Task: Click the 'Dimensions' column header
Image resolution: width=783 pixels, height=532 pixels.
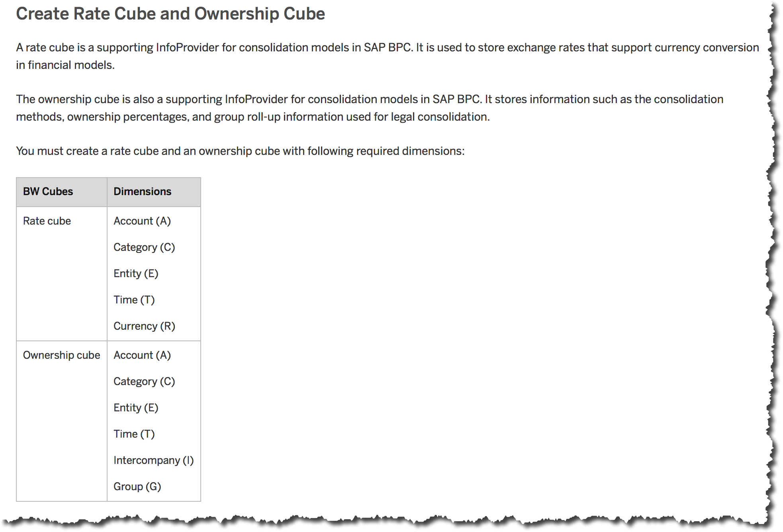Action: [142, 192]
